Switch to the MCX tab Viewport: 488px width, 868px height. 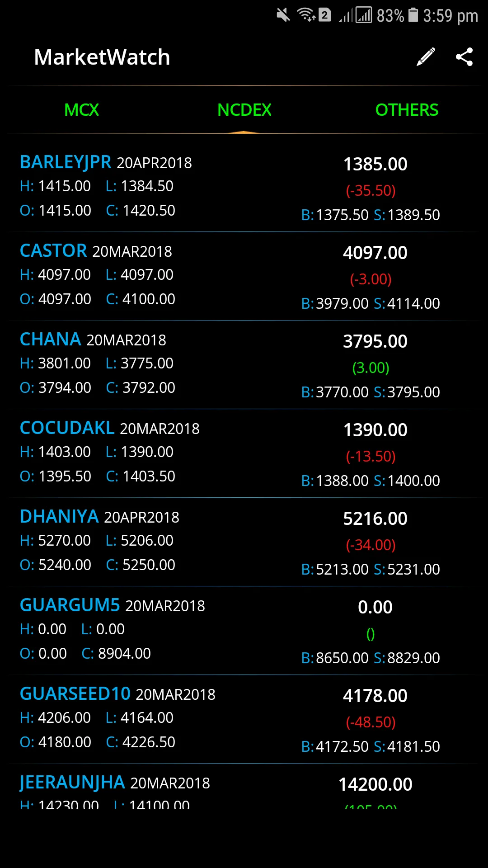81,110
